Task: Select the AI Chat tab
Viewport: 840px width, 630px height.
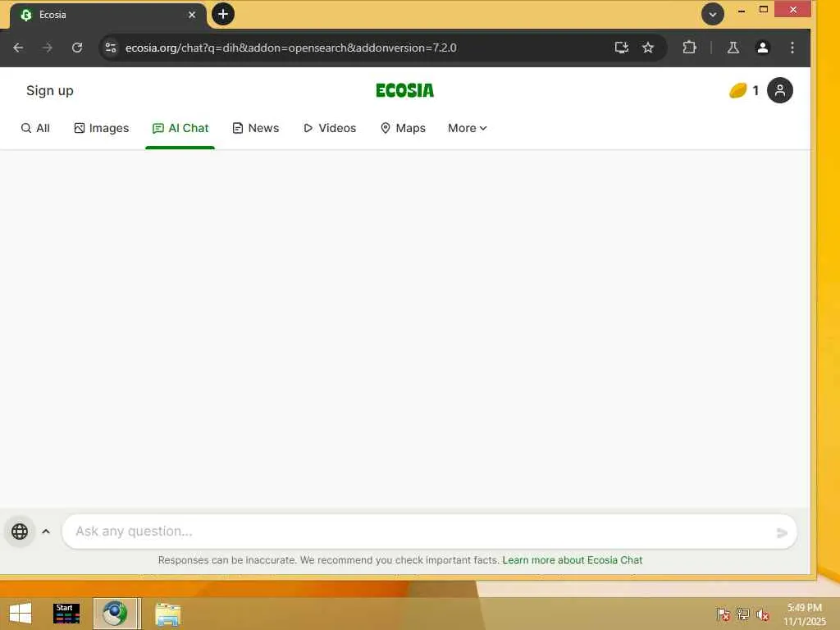Action: point(180,128)
